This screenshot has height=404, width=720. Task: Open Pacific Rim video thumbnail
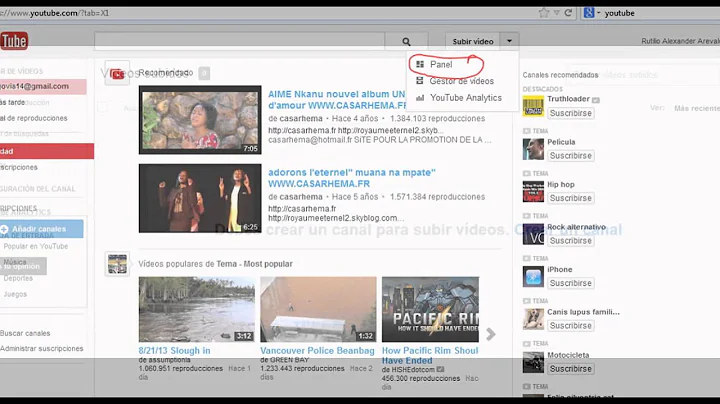[x=430, y=309]
